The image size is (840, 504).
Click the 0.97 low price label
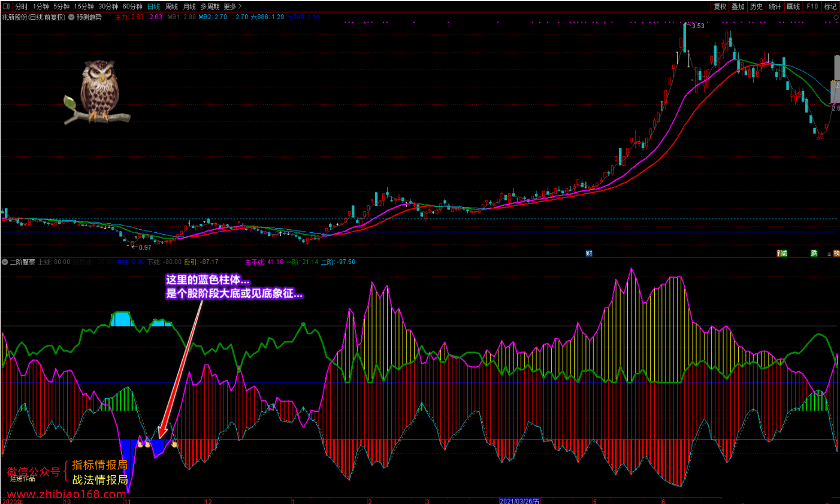click(145, 247)
